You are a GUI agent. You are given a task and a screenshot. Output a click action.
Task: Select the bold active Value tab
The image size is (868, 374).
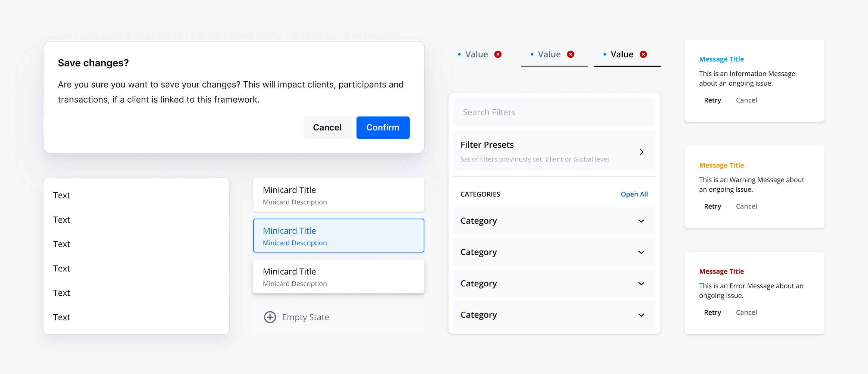622,54
